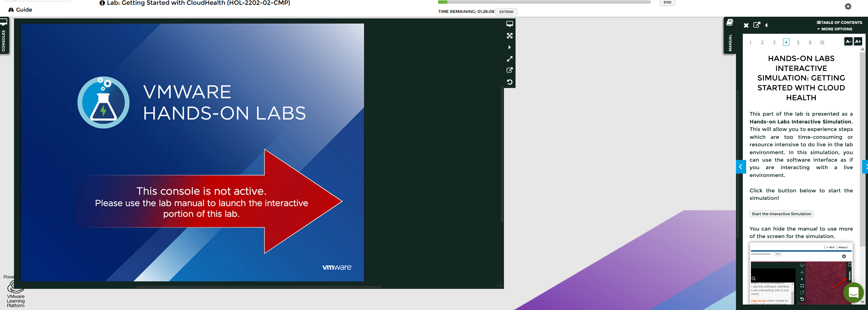This screenshot has height=310, width=868.
Task: Go to manual page 3
Action: 774,42
